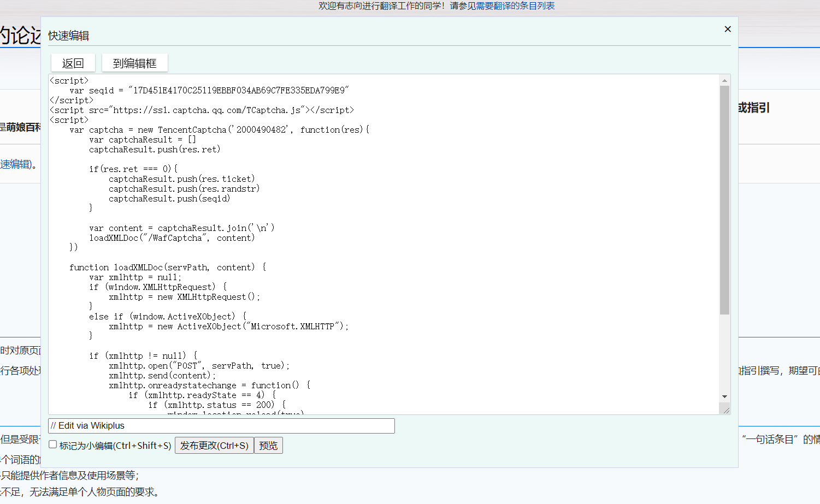
Task: Click the 返回 button
Action: click(73, 63)
